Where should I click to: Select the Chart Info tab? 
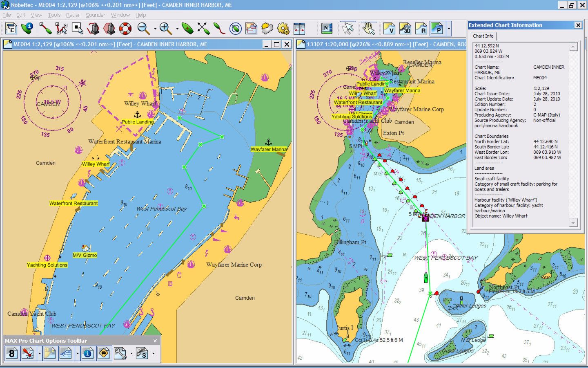tap(483, 36)
